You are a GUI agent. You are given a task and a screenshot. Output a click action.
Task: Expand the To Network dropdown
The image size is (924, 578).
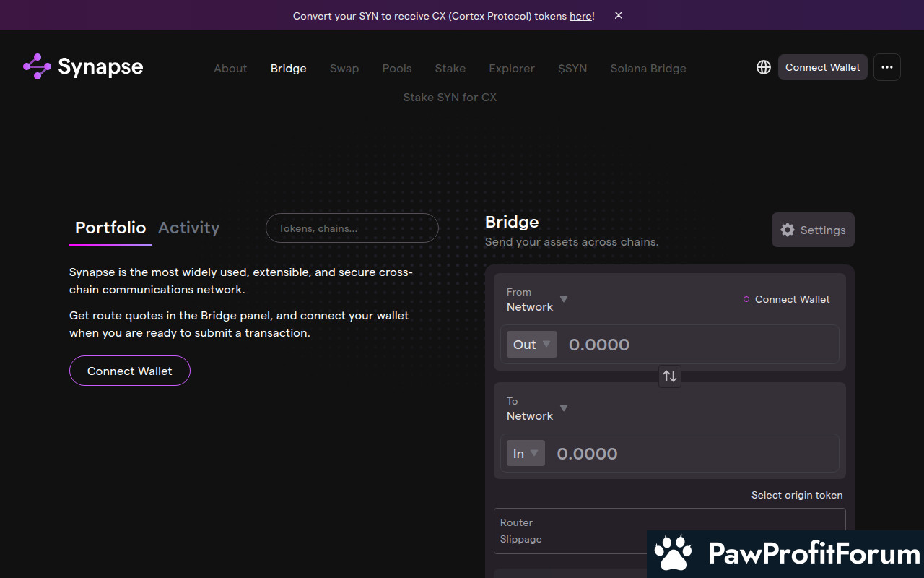click(537, 408)
